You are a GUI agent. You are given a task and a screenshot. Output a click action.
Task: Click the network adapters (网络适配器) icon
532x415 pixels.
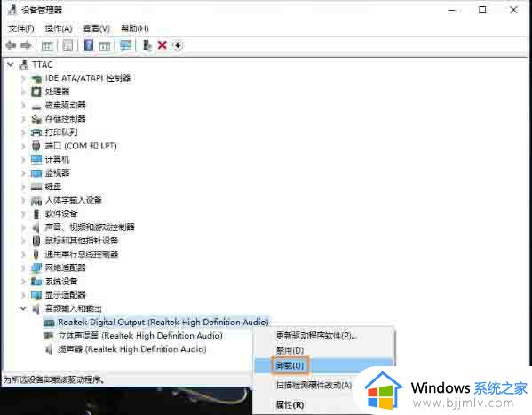[x=36, y=267]
